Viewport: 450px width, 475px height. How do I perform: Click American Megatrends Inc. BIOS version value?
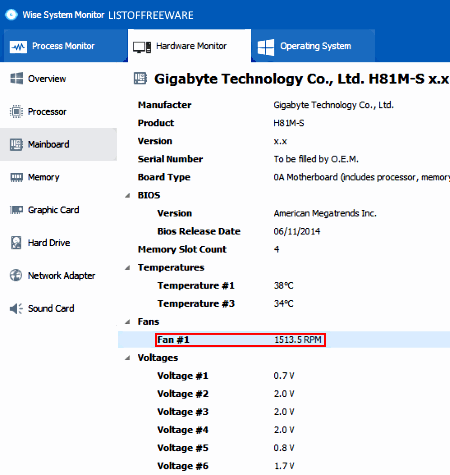(x=325, y=213)
